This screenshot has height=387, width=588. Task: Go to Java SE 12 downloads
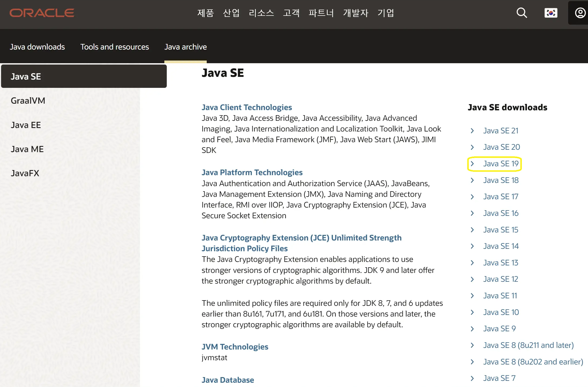coord(501,279)
